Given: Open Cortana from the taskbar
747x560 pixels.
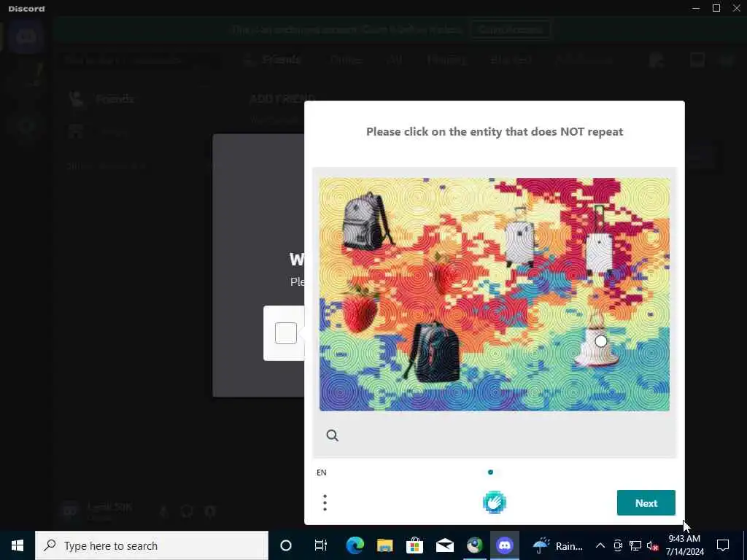Looking at the screenshot, I should (x=286, y=545).
